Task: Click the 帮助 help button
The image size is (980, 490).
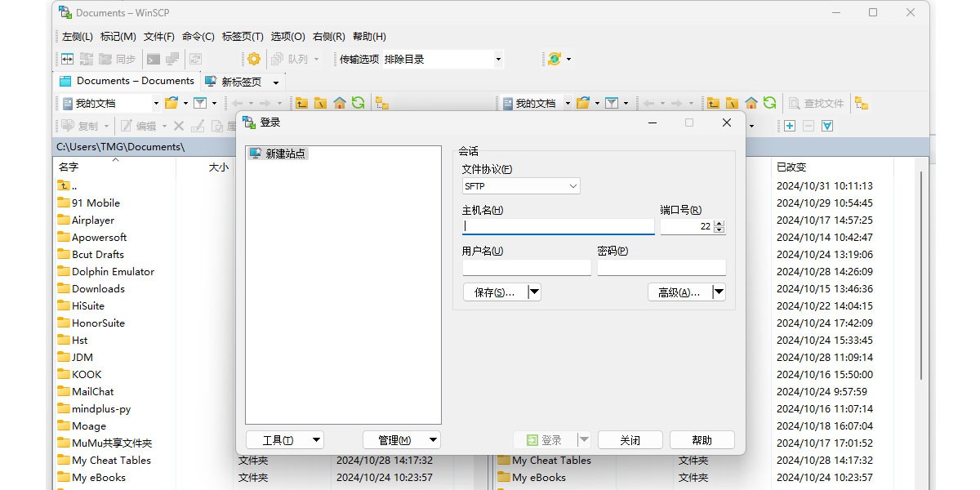Action: [701, 439]
